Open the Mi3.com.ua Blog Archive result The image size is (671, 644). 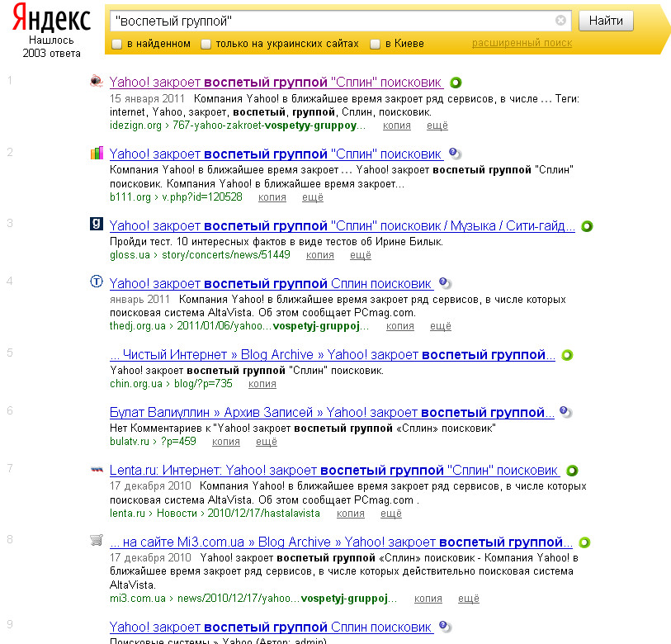341,542
